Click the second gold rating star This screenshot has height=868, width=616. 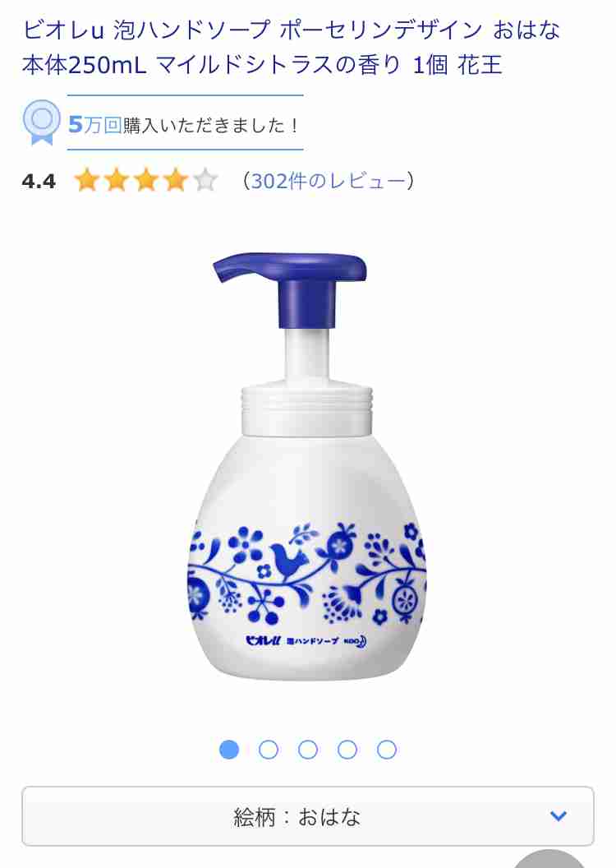[x=117, y=181]
